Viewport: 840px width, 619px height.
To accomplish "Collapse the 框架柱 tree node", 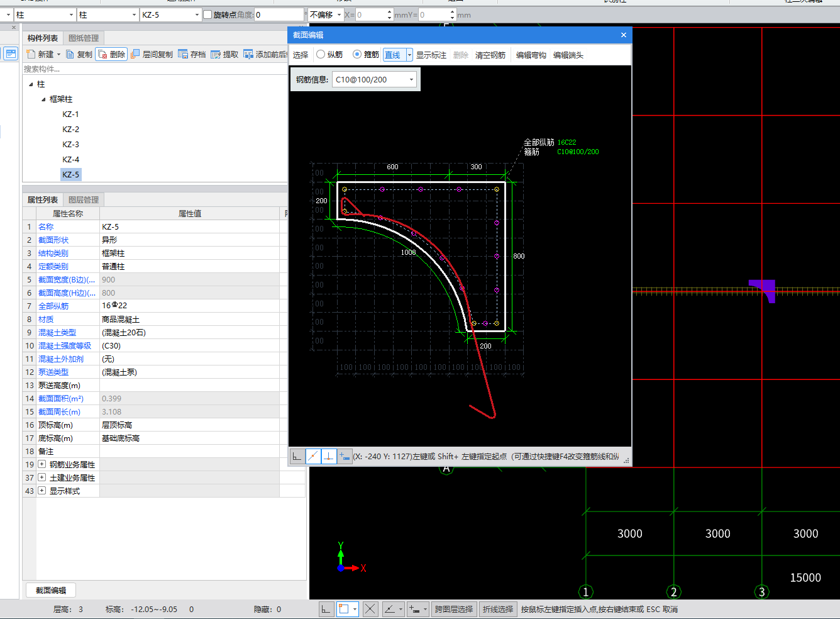I will [43, 99].
